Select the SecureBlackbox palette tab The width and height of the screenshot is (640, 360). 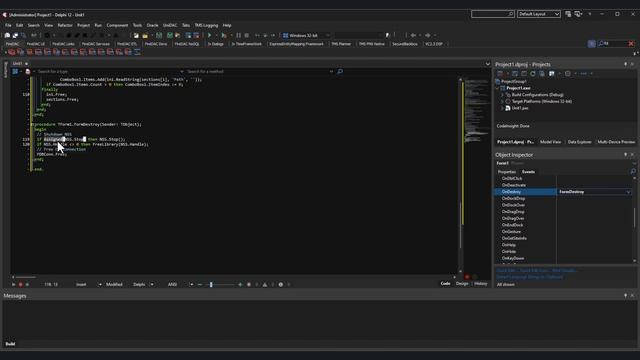click(405, 44)
